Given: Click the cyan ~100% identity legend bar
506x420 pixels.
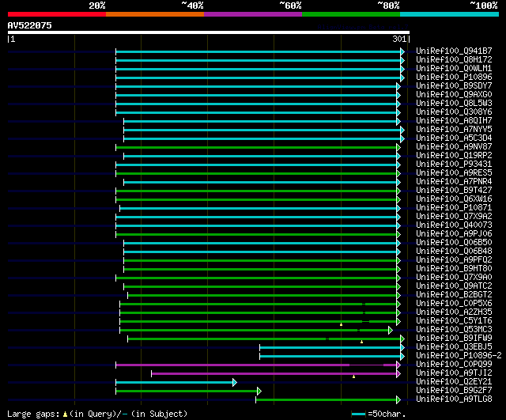Looking at the screenshot, I should tap(450, 14).
